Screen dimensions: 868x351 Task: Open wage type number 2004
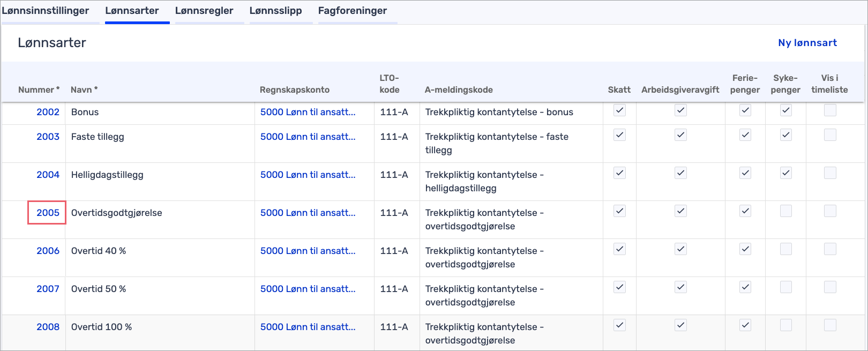48,175
